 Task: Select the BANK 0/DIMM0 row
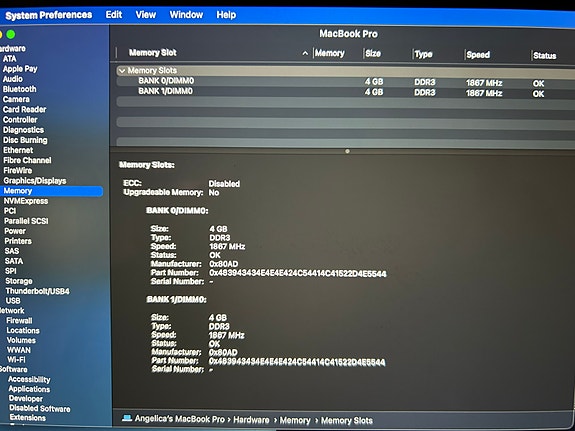click(x=346, y=81)
